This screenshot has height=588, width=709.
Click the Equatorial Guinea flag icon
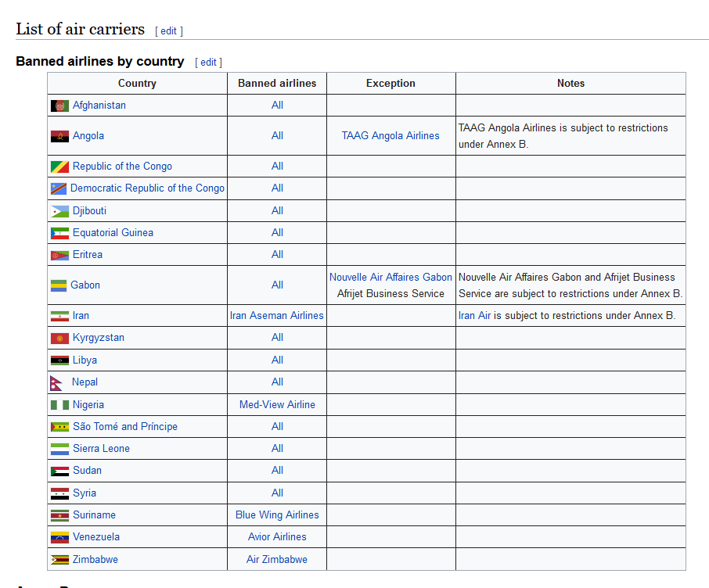click(x=59, y=233)
